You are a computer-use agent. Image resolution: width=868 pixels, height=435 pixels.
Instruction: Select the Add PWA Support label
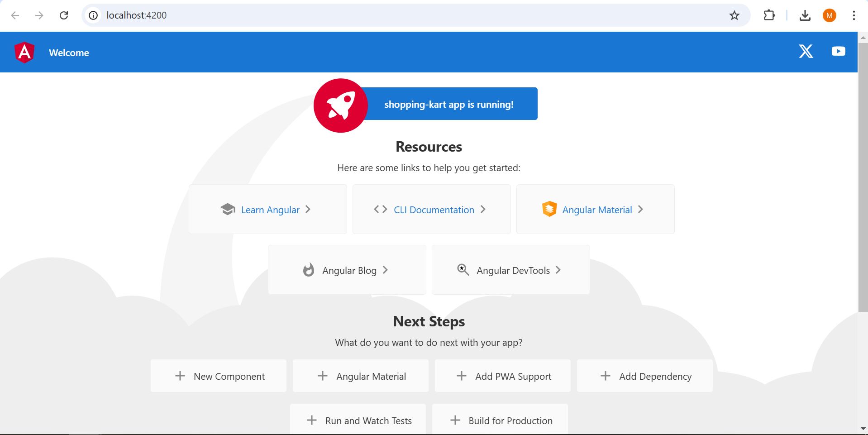point(513,376)
